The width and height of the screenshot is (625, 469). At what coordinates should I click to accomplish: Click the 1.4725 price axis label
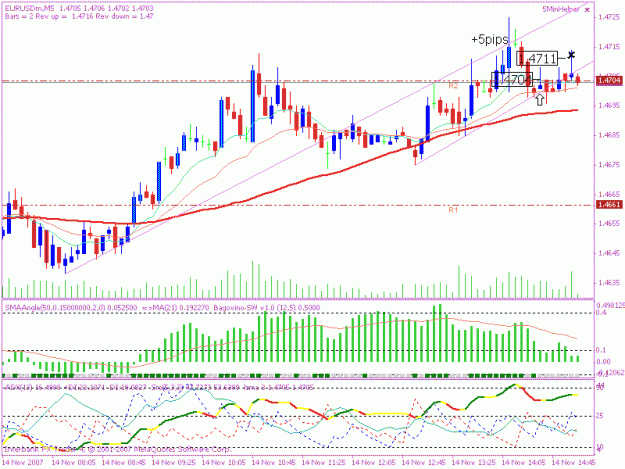click(609, 17)
